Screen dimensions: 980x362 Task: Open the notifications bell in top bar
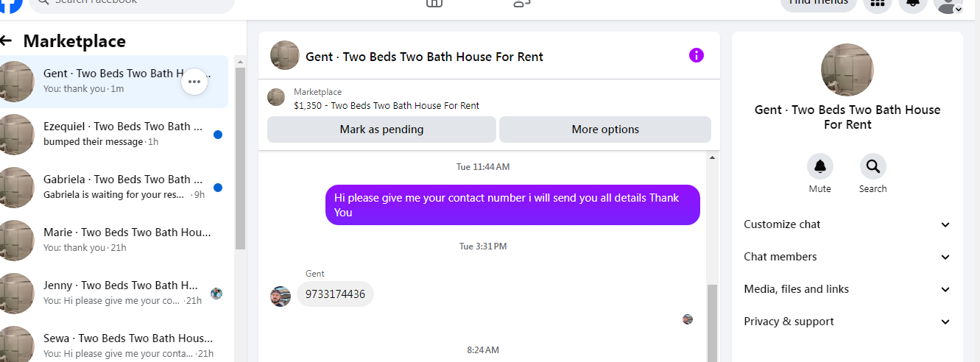pos(913,3)
